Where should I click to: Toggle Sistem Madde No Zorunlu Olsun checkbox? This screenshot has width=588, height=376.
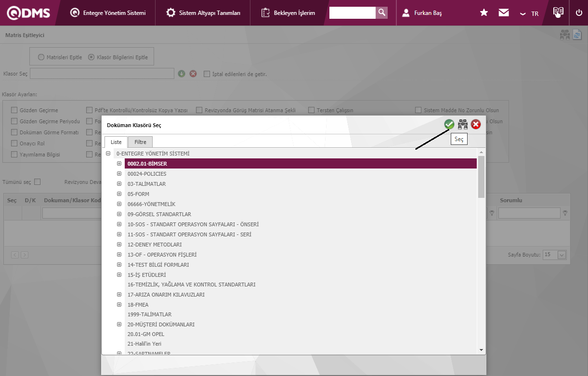click(418, 110)
